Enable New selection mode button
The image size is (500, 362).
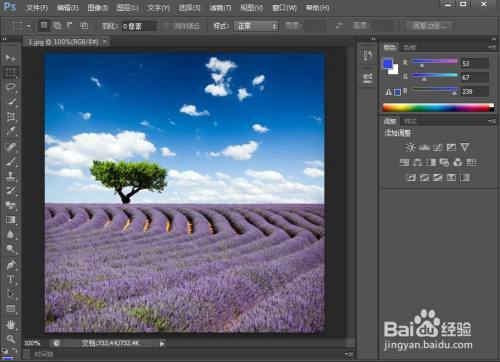pyautogui.click(x=44, y=25)
